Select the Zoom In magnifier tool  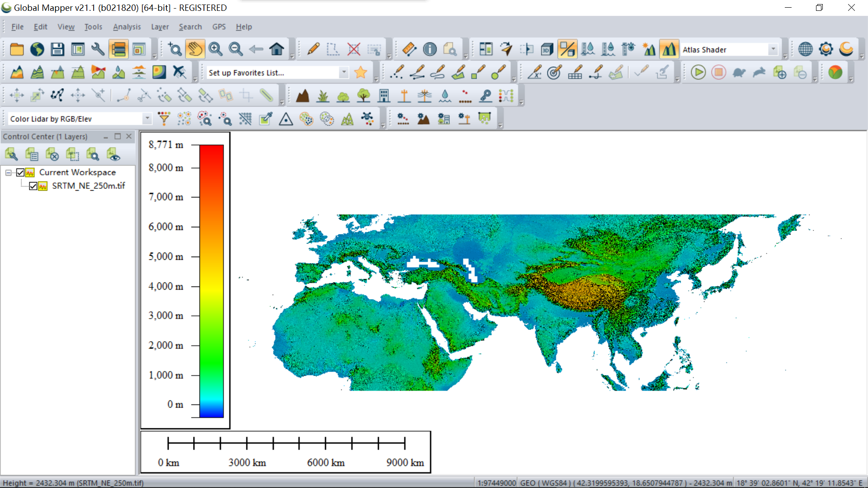[215, 49]
